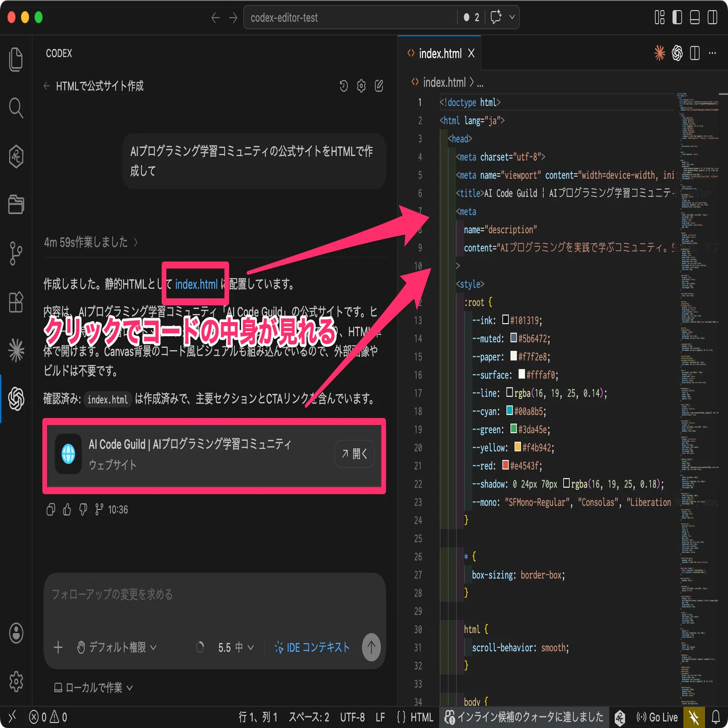
Task: Toggle the primary side bar
Action: pyautogui.click(x=678, y=18)
